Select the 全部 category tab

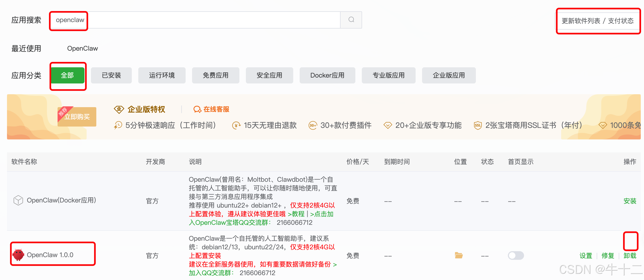(67, 75)
